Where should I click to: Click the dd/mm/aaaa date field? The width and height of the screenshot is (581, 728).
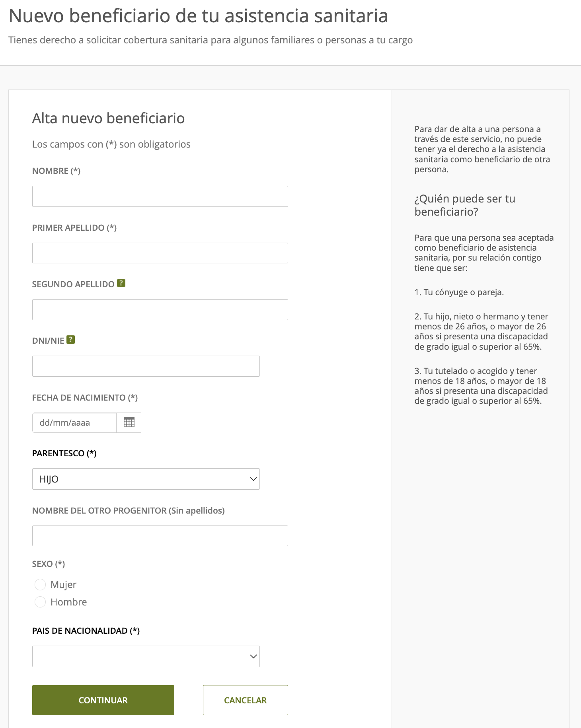coord(74,422)
